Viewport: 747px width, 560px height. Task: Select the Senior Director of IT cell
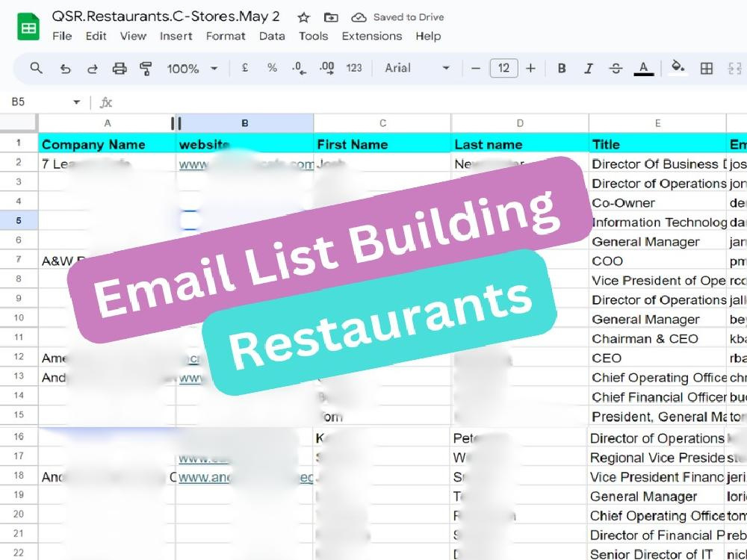coord(657,554)
